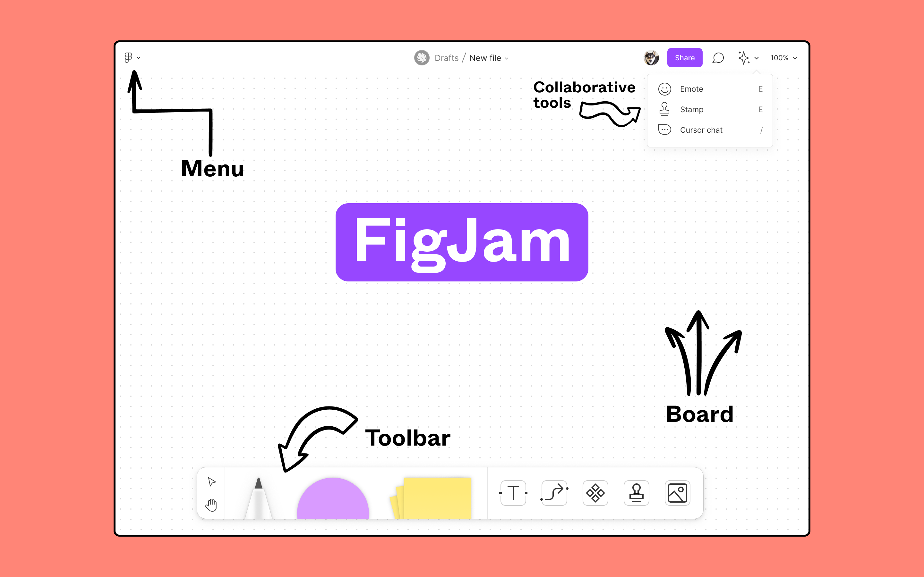
Task: Select the Text tool in toolbar
Action: click(512, 493)
